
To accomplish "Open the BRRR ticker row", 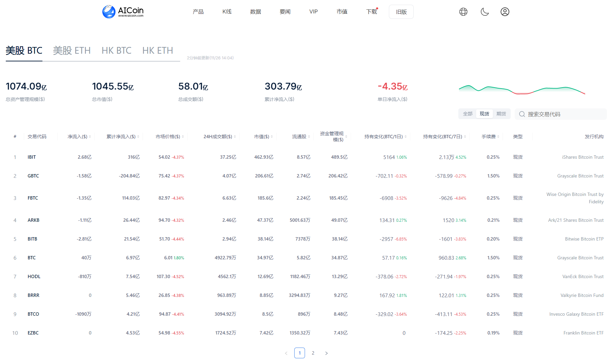I will 306,295.
